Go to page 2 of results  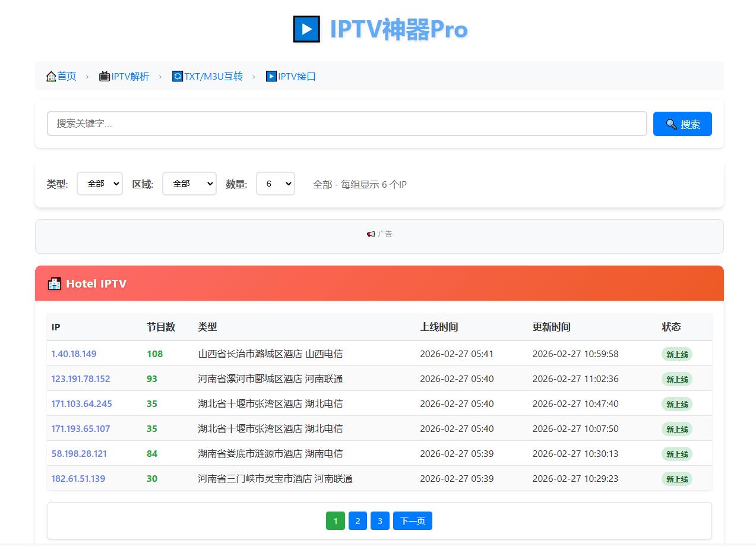point(358,521)
